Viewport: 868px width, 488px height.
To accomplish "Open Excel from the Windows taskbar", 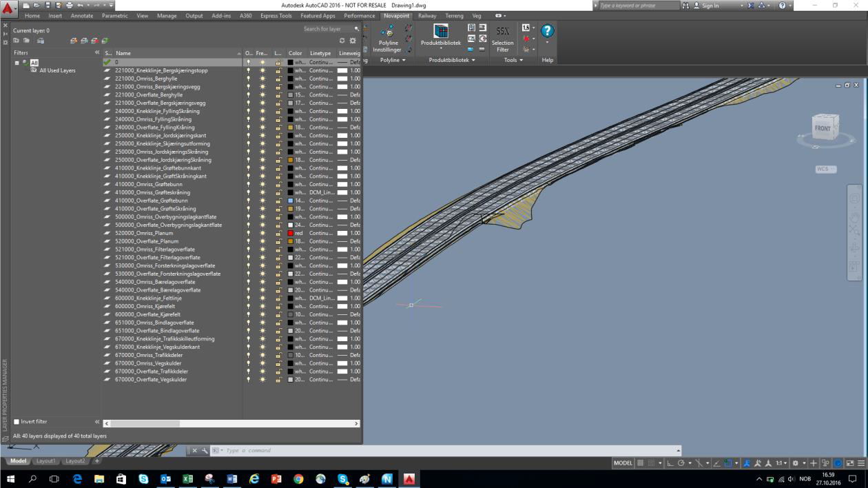I will tap(187, 478).
